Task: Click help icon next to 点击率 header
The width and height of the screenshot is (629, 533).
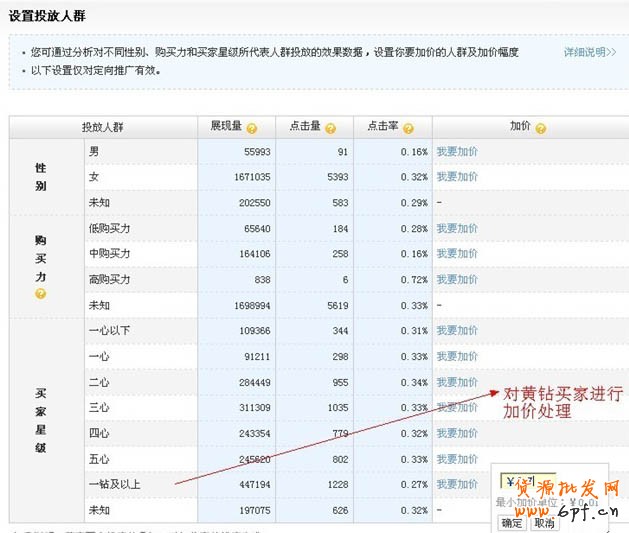Action: pyautogui.click(x=408, y=128)
